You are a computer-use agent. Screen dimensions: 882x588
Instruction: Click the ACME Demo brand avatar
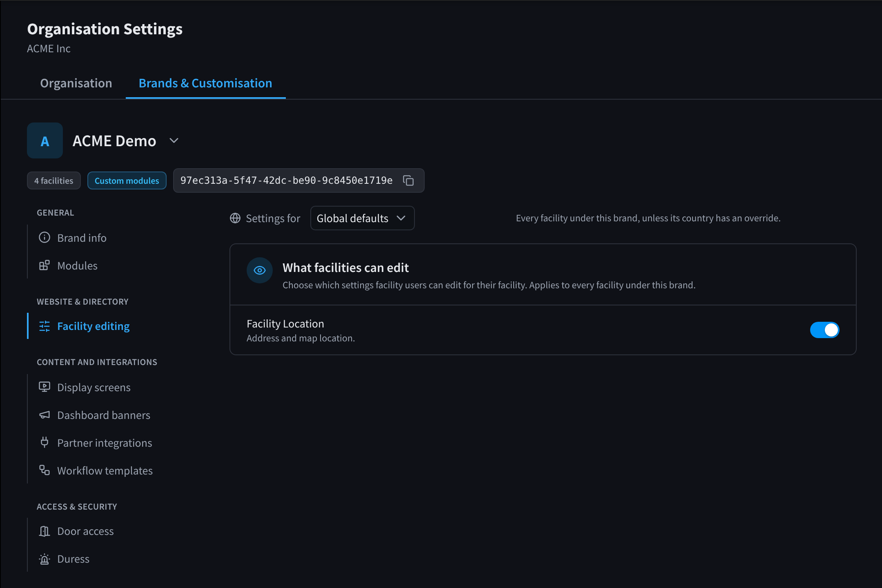point(45,140)
